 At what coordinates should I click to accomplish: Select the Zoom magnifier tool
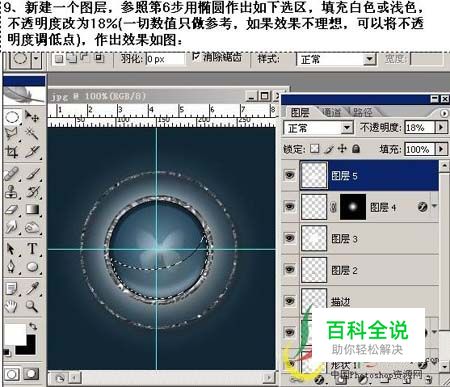point(32,306)
